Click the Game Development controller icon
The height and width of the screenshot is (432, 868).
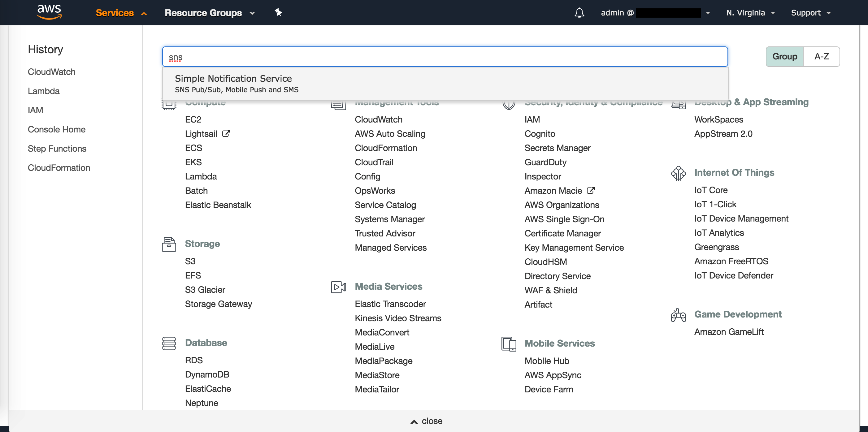pyautogui.click(x=678, y=315)
